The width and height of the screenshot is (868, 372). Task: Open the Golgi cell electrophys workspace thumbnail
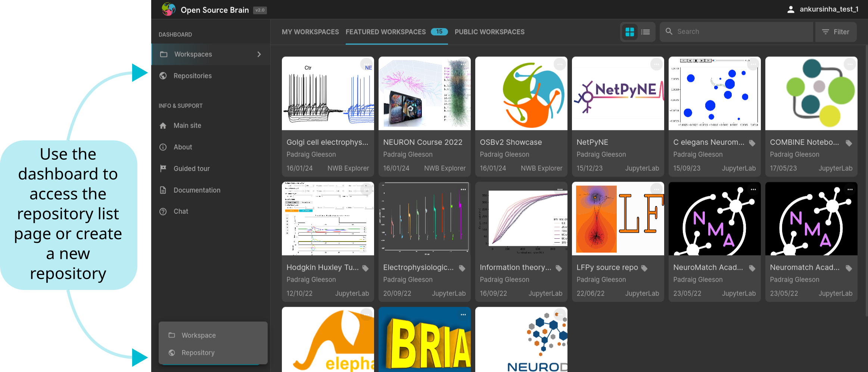[x=328, y=93]
